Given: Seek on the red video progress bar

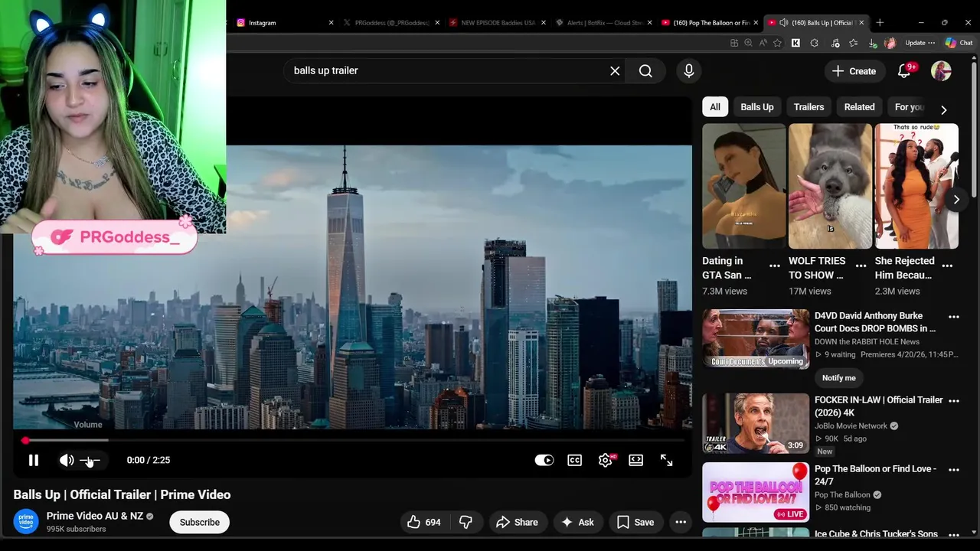Looking at the screenshot, I should point(352,440).
